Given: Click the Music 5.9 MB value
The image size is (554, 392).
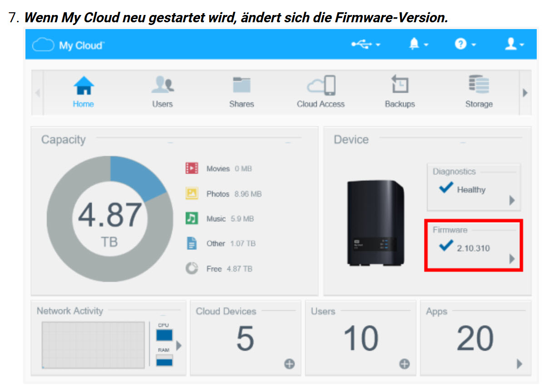Looking at the screenshot, I should [243, 219].
